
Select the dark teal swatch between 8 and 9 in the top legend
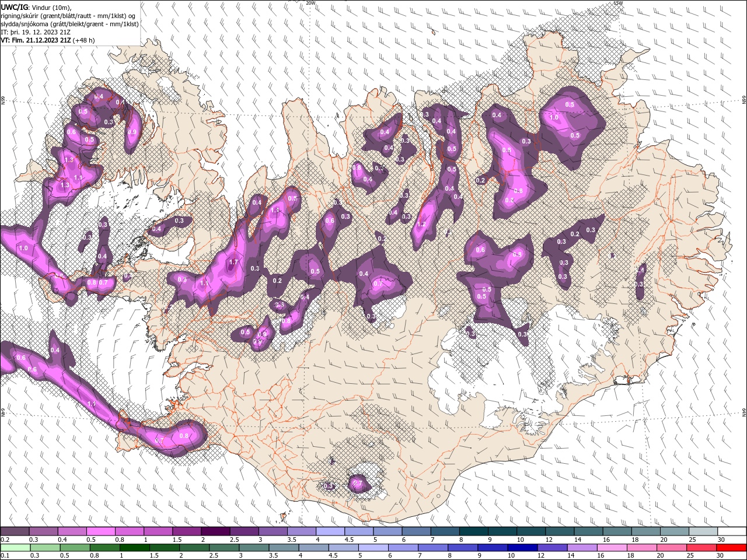tap(474, 531)
